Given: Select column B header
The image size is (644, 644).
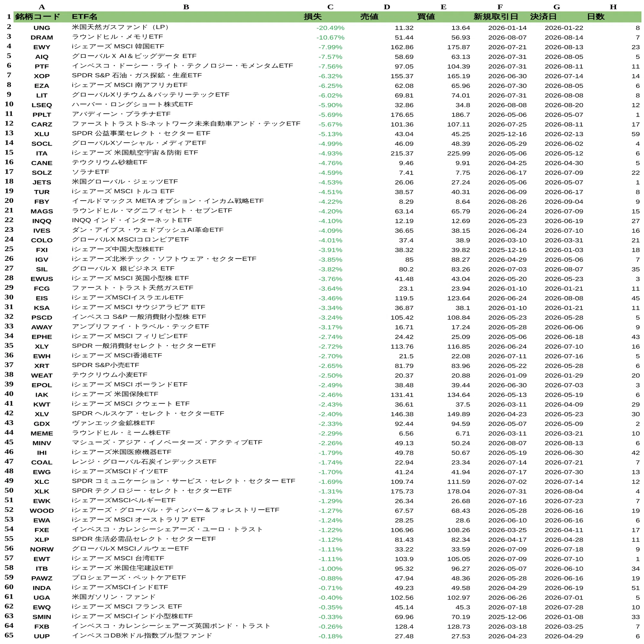Looking at the screenshot, I should point(186,7).
